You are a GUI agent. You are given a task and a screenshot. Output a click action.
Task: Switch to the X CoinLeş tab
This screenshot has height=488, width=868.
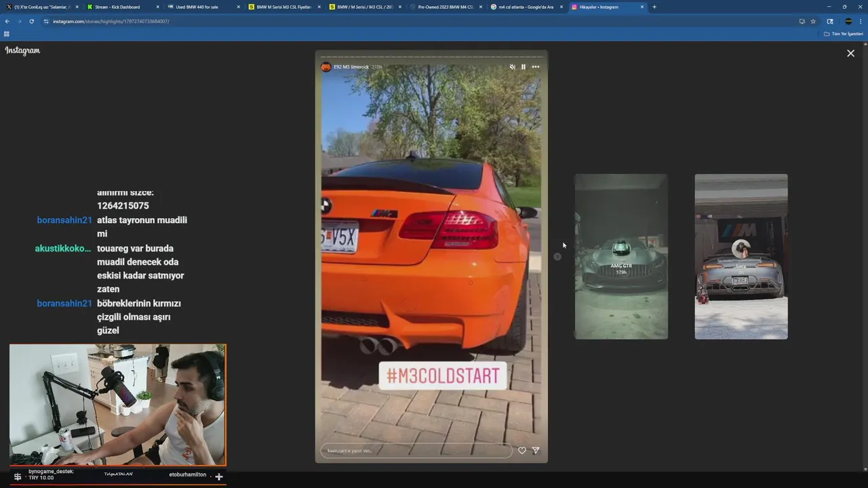[x=41, y=7]
